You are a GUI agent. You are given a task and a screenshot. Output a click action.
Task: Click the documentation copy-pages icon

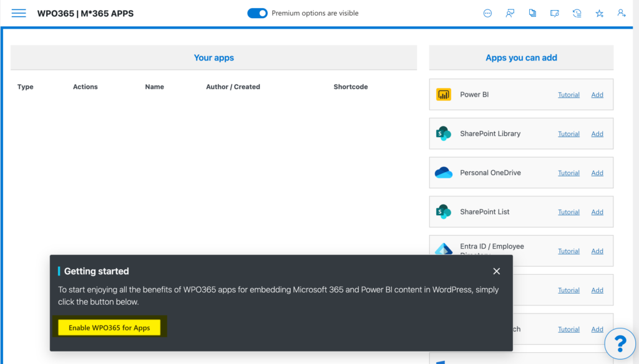click(x=532, y=12)
